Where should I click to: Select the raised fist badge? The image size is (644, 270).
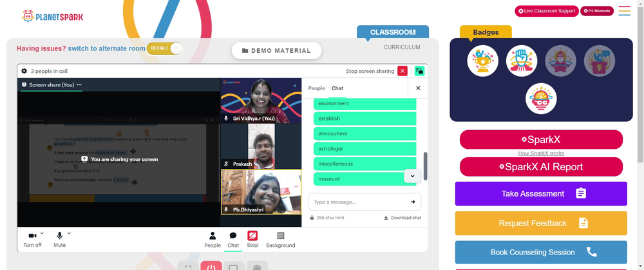522,61
